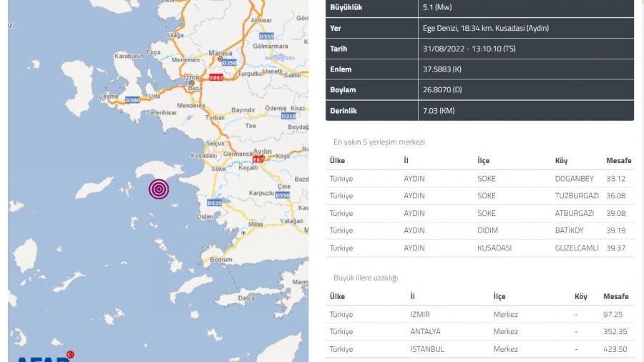This screenshot has height=362, width=644.
Task: Click the D525 road shield near Didim
Action: click(214, 203)
